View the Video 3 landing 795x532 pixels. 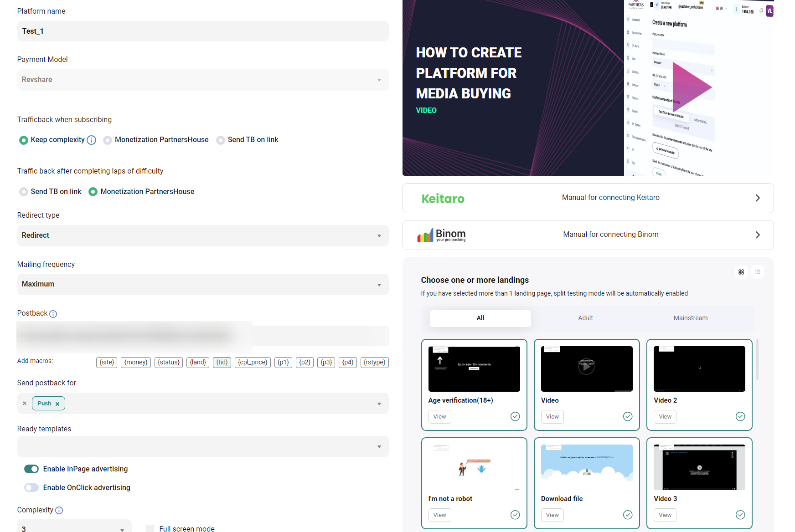(665, 515)
